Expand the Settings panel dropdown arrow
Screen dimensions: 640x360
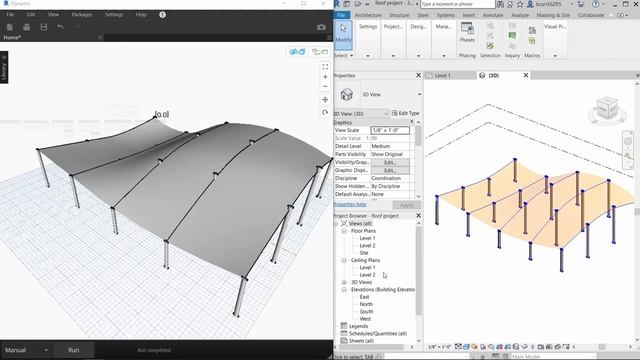pos(368,56)
